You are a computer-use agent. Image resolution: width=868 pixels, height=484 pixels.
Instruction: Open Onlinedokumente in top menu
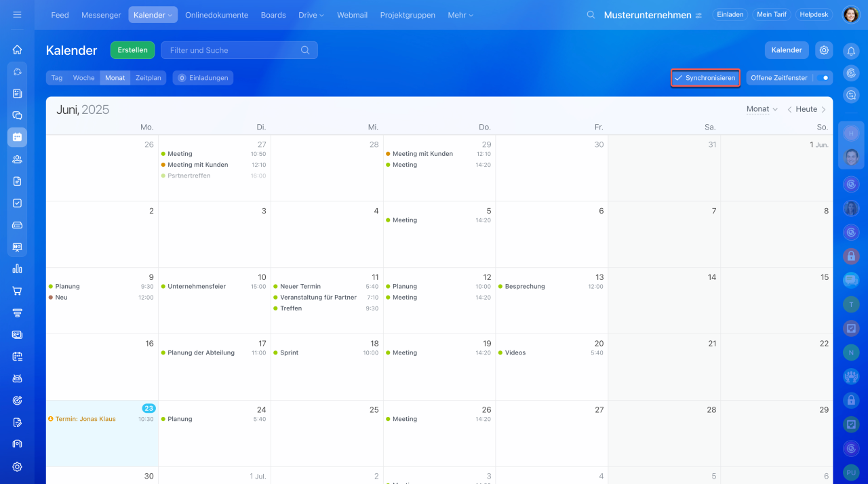pyautogui.click(x=216, y=15)
